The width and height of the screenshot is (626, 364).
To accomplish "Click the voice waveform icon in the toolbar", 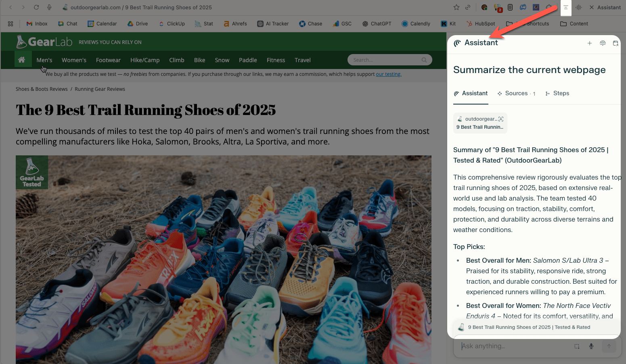I will click(x=579, y=7).
